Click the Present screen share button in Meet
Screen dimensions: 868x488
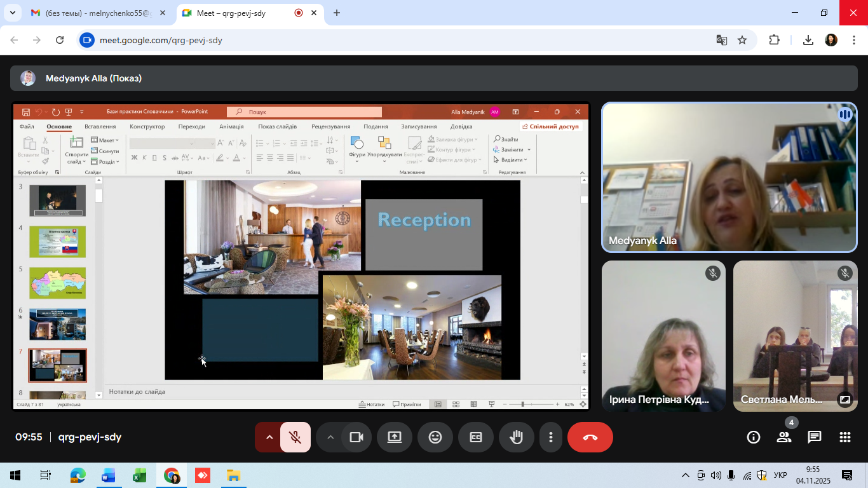pyautogui.click(x=395, y=437)
